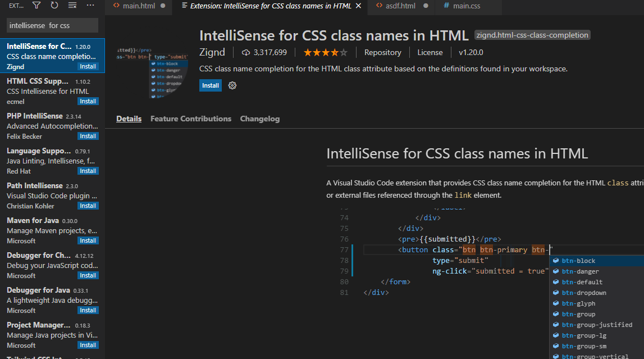The width and height of the screenshot is (644, 359).
Task: Click the extension identifier zignd.html-css-class-completion
Action: 532,35
